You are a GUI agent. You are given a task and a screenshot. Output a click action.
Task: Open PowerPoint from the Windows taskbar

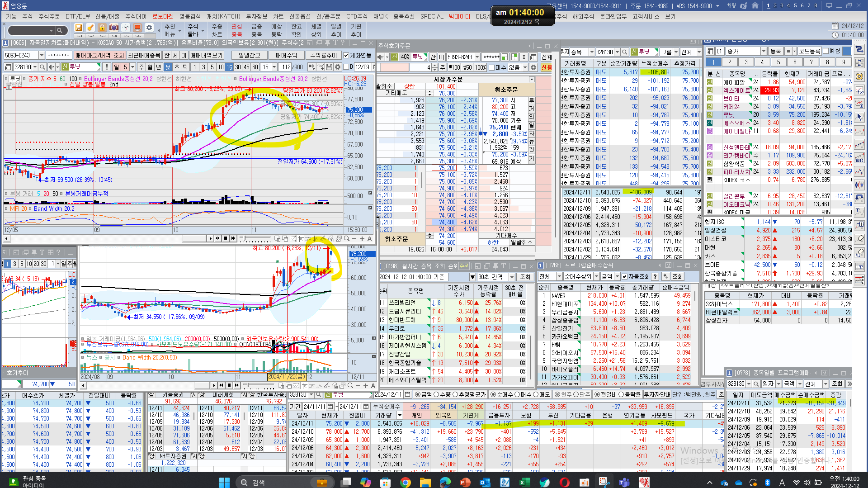(x=465, y=482)
